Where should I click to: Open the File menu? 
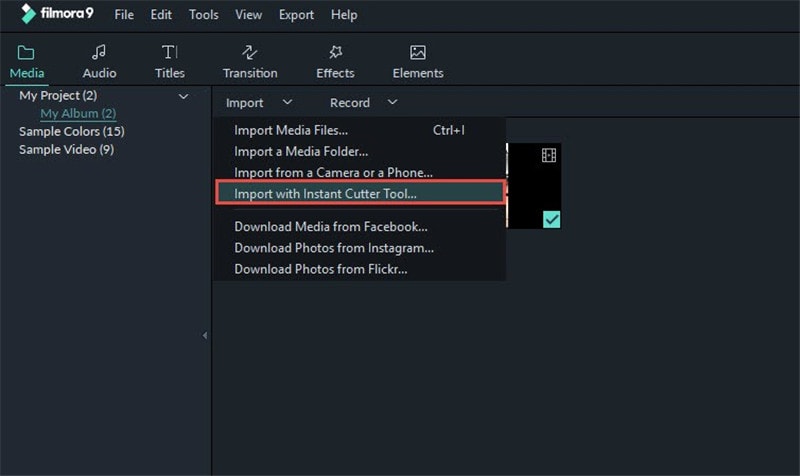pos(124,15)
